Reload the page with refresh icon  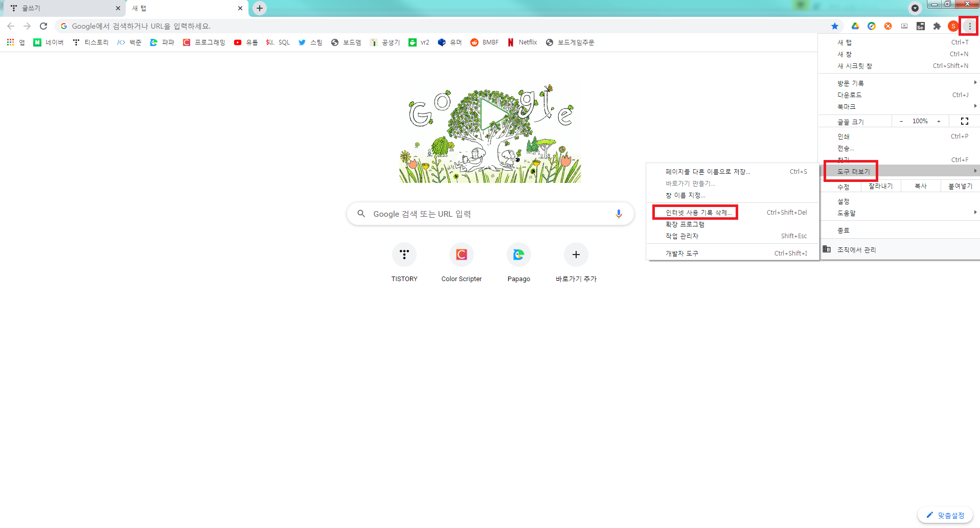pos(43,26)
